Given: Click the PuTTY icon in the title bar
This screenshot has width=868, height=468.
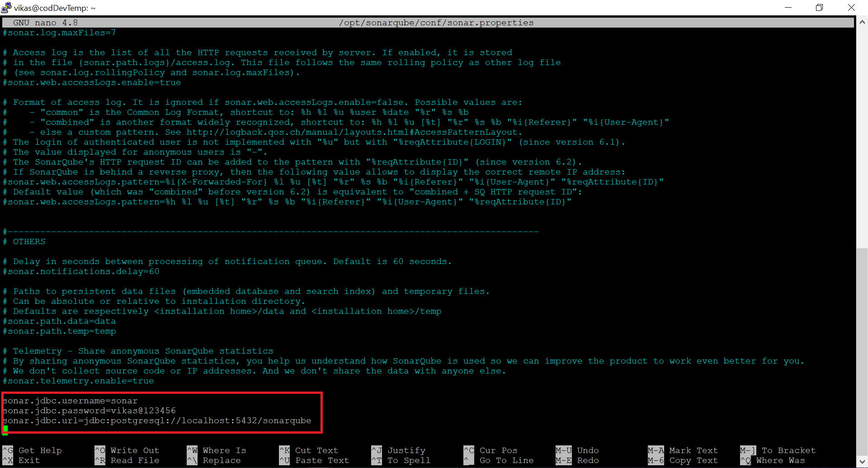Looking at the screenshot, I should tap(6, 8).
